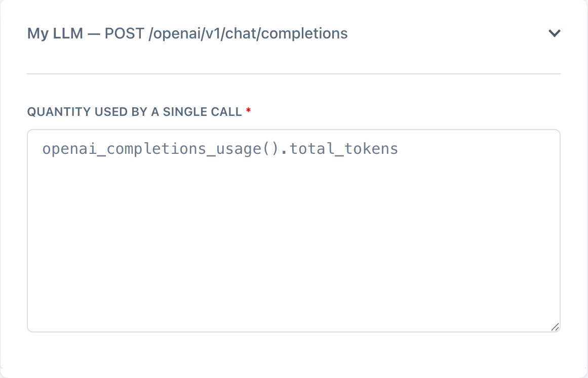Image resolution: width=588 pixels, height=378 pixels.
Task: Click the /openai/v1/chat/completions path text
Action: pyautogui.click(x=248, y=34)
